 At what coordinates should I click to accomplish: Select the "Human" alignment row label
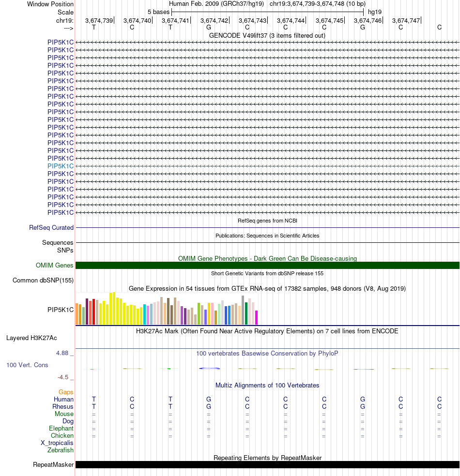64,399
